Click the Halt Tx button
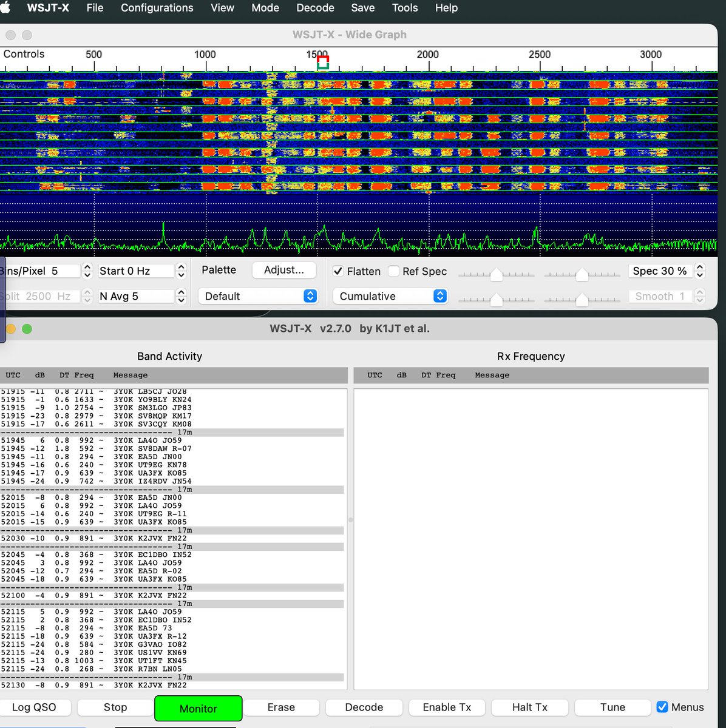The width and height of the screenshot is (726, 728). [529, 707]
